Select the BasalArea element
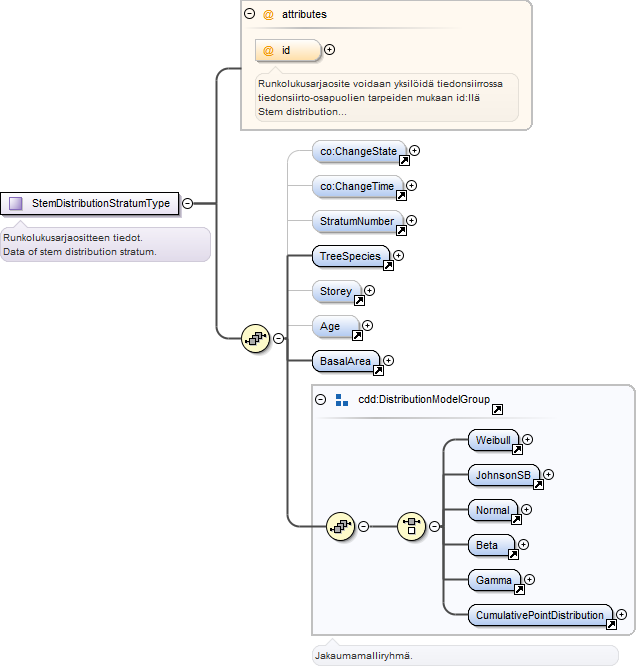Viewport: 637px width, 669px height. tap(346, 361)
